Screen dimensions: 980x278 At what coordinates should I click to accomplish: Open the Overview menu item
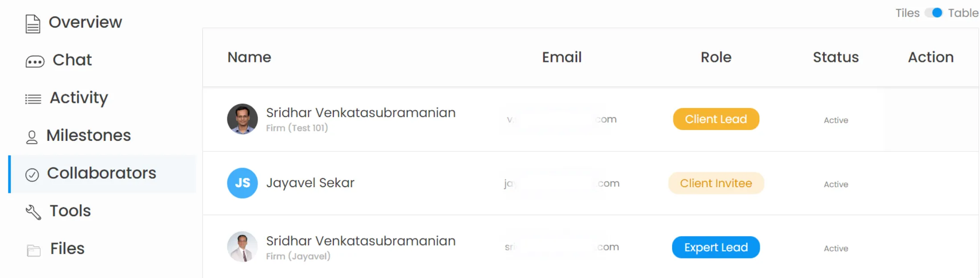tap(85, 22)
